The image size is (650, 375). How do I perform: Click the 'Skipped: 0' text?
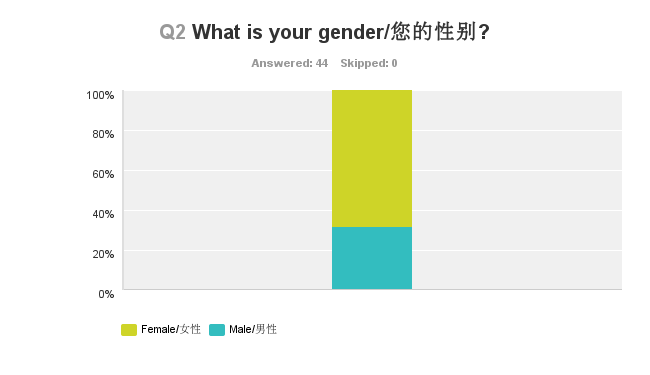click(x=369, y=63)
